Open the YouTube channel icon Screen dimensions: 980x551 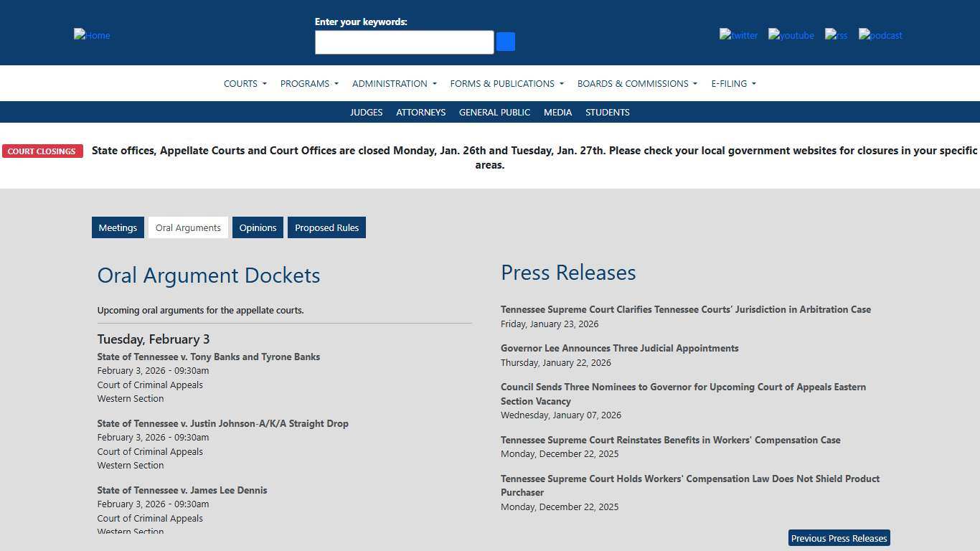[x=791, y=35]
